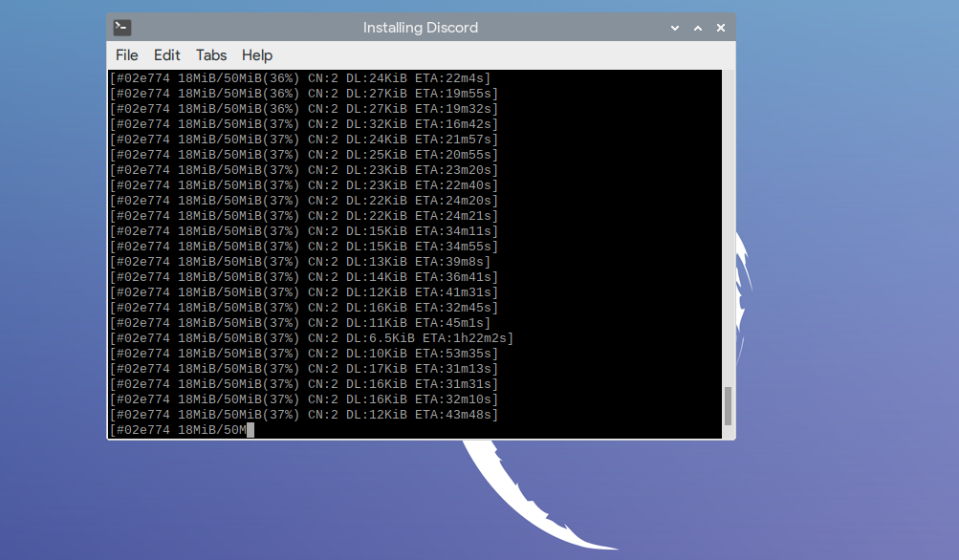Open the Edit menu

coord(166,55)
